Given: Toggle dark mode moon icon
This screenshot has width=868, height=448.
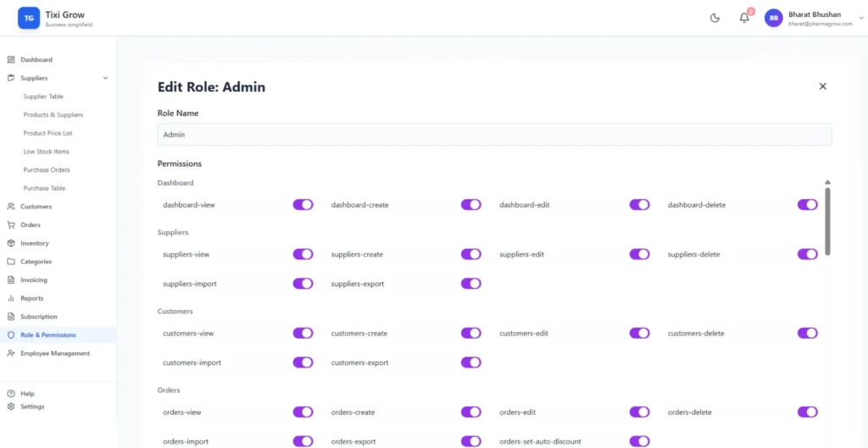Looking at the screenshot, I should [x=715, y=18].
